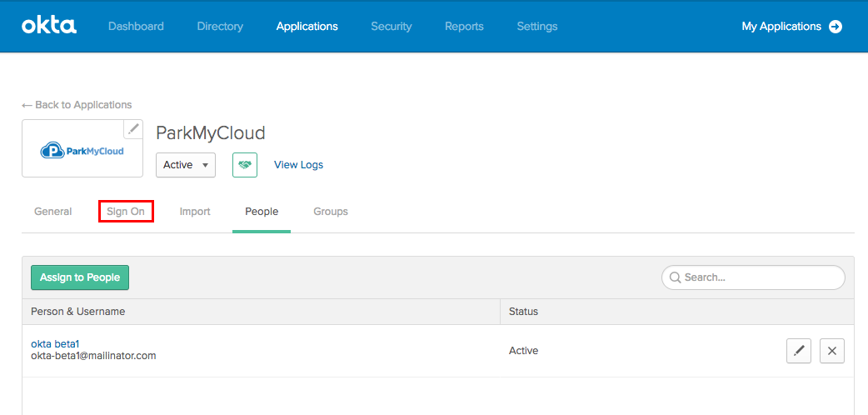Switch to the General tab

(53, 212)
